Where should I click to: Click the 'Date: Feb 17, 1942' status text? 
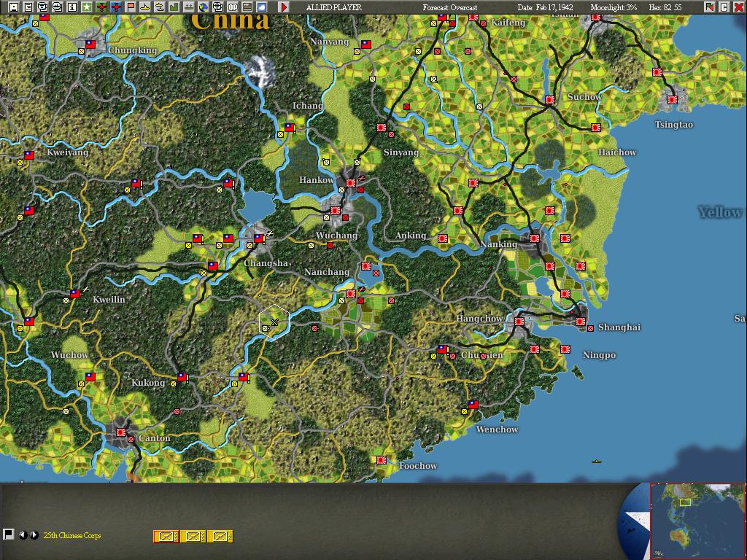coord(545,7)
